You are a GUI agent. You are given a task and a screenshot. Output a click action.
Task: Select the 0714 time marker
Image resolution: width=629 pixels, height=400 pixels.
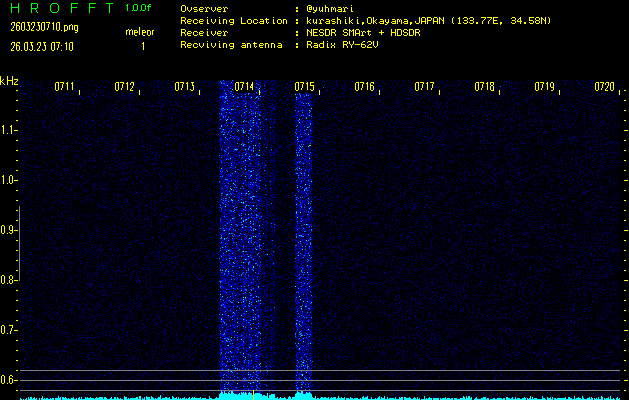(244, 87)
